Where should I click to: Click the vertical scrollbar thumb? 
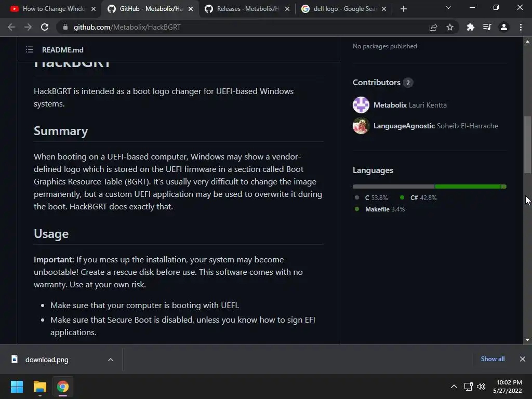pyautogui.click(x=528, y=145)
